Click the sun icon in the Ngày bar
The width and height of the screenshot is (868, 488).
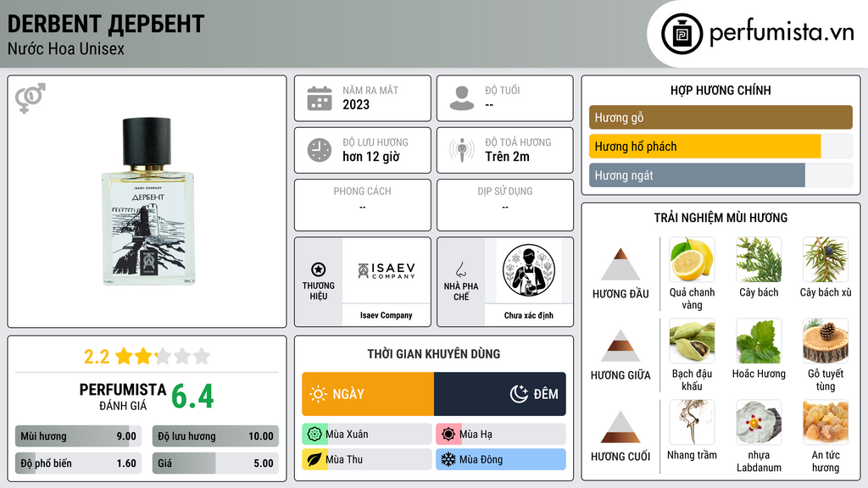click(x=319, y=394)
